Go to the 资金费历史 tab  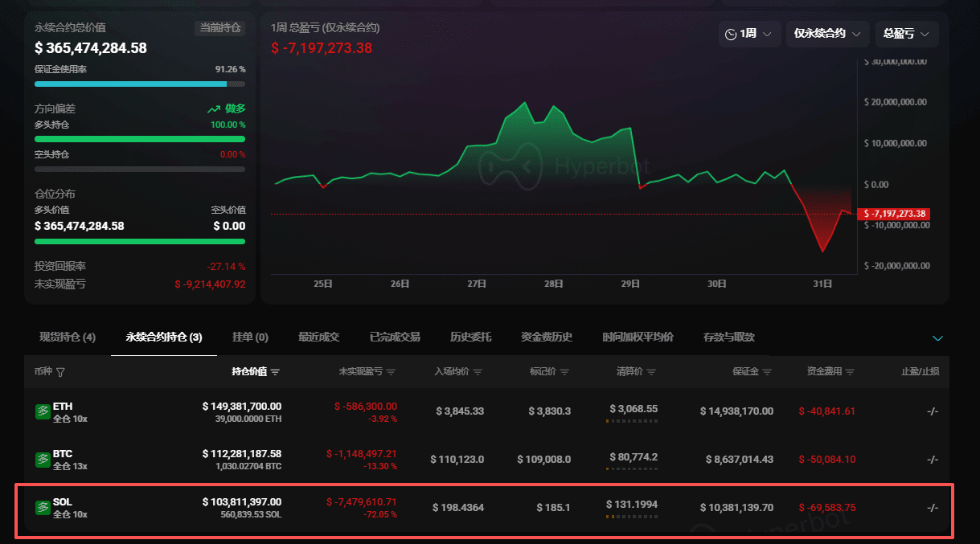547,337
